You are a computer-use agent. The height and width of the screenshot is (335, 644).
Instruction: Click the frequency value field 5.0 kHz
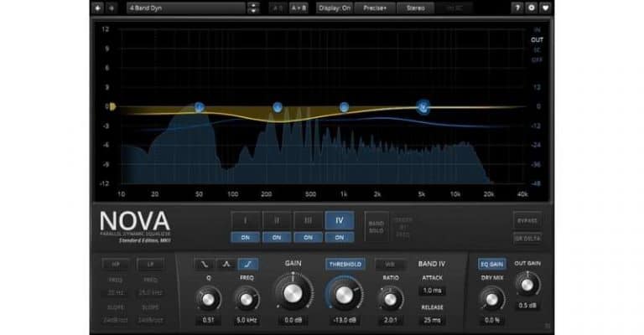(247, 320)
